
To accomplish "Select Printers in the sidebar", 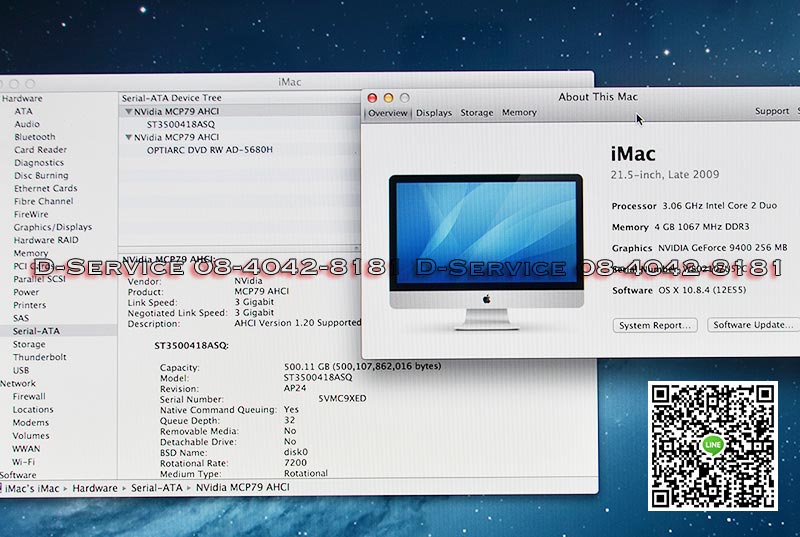I will pyautogui.click(x=30, y=305).
